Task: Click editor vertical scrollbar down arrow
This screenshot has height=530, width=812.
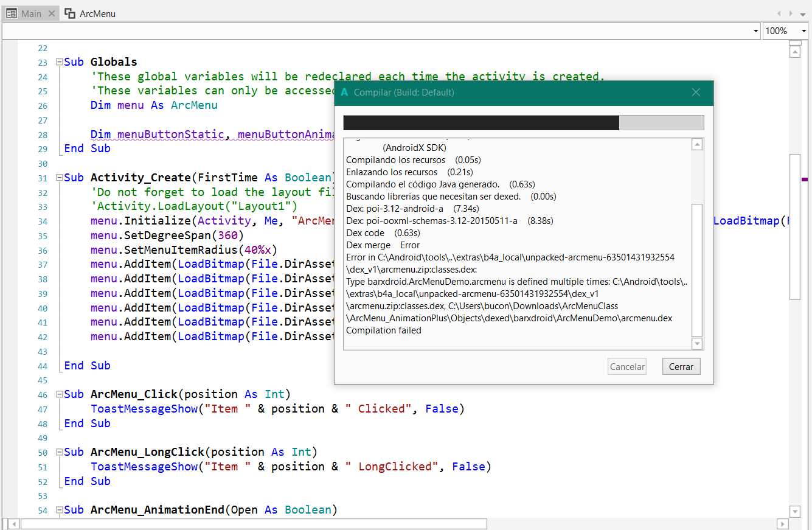Action: coord(795,511)
